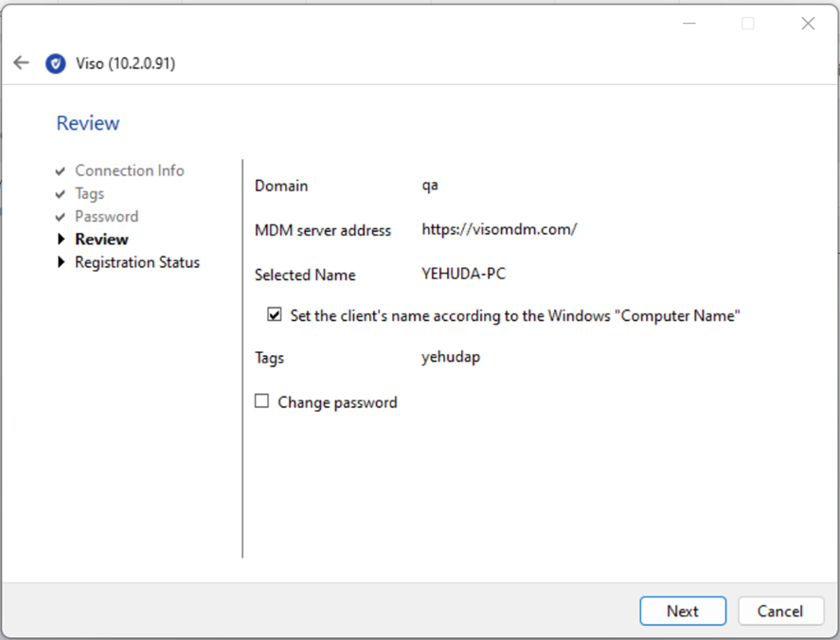Go back using the back arrow
The image size is (840, 640).
[x=21, y=63]
